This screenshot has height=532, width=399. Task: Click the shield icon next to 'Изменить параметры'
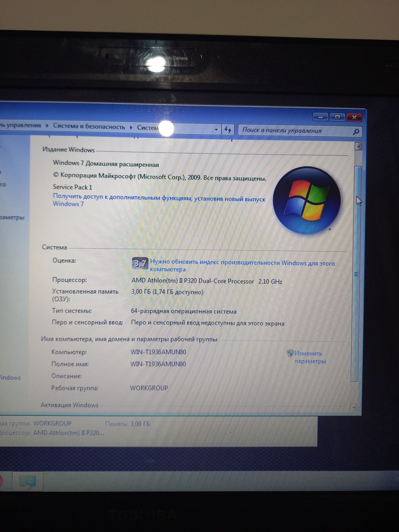click(x=290, y=353)
